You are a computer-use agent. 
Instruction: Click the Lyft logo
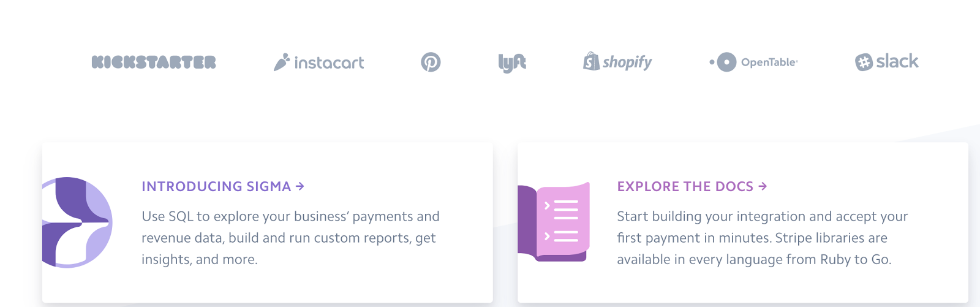(512, 63)
